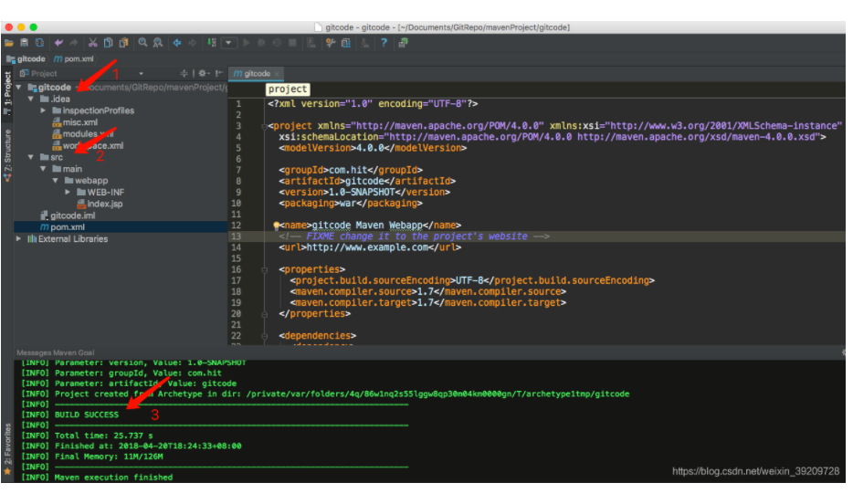Open the run configuration dropdown
This screenshot has width=853, height=504.
click(x=228, y=43)
